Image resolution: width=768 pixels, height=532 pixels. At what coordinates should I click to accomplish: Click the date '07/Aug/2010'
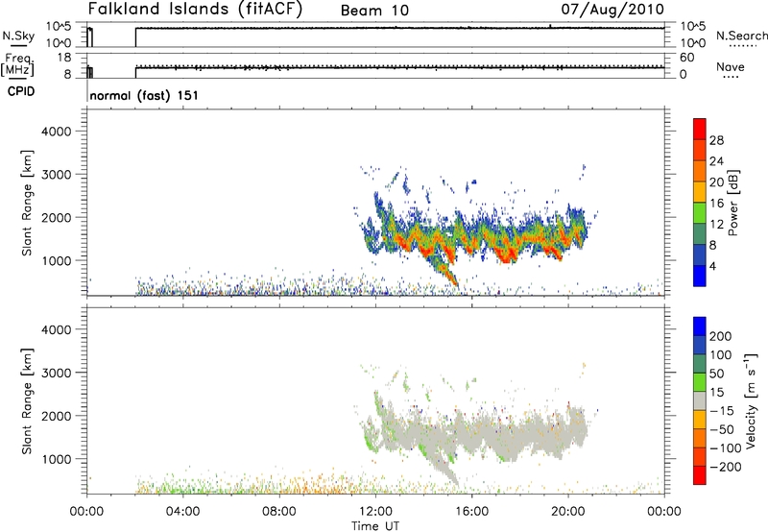pos(612,10)
